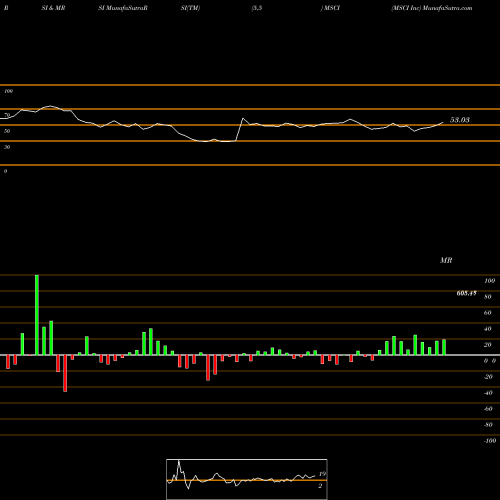Click the RSI axis label 30
The height and width of the screenshot is (500, 500).
(x=7, y=147)
